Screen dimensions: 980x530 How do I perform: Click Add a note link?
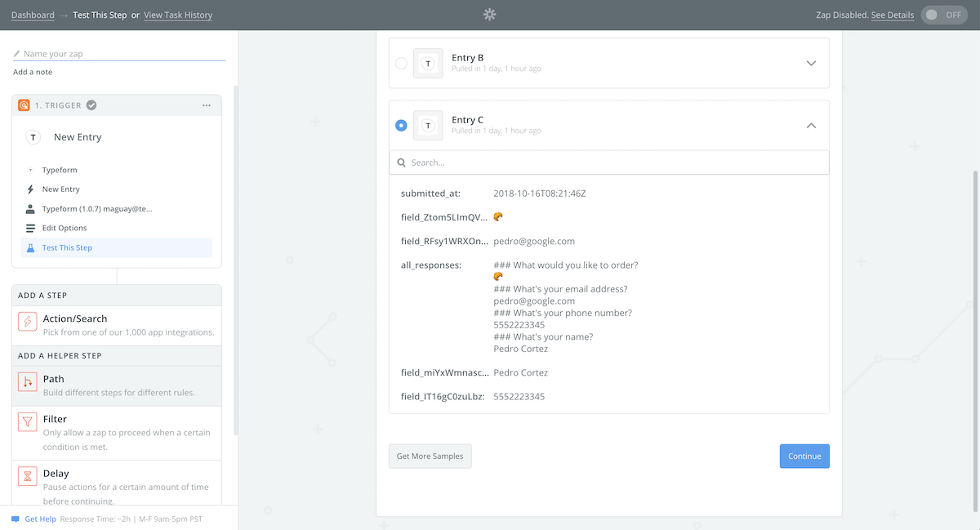tap(33, 72)
